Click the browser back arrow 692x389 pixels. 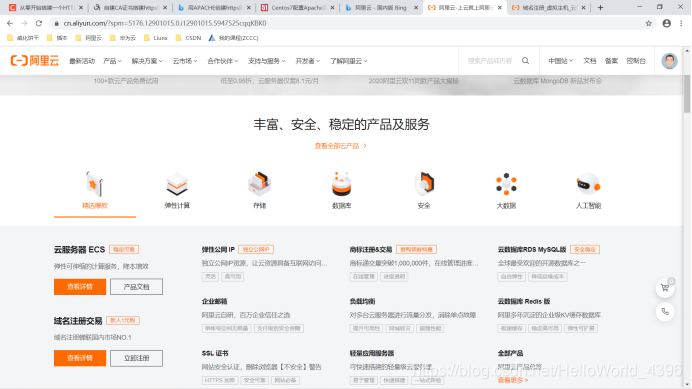point(10,23)
